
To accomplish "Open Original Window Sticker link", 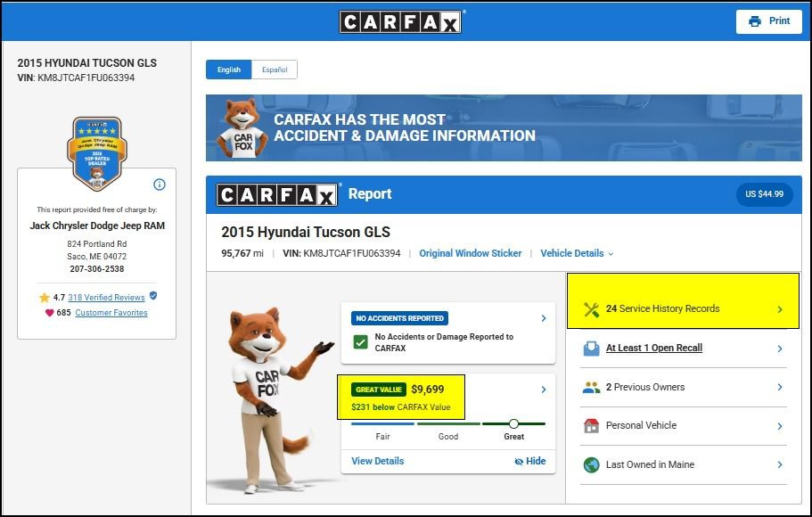I will [471, 253].
